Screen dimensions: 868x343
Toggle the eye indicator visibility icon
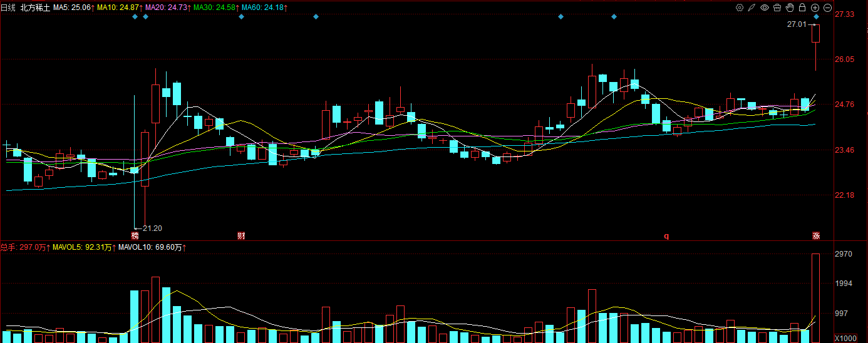(x=765, y=8)
